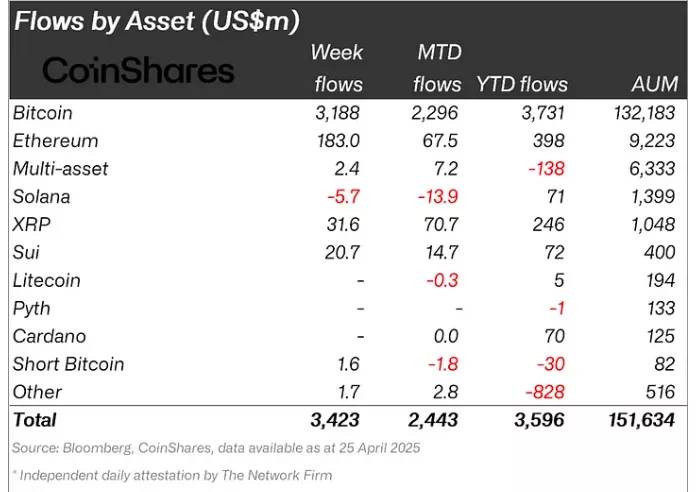
Task: Select the MTD flows column header
Action: pyautogui.click(x=438, y=68)
